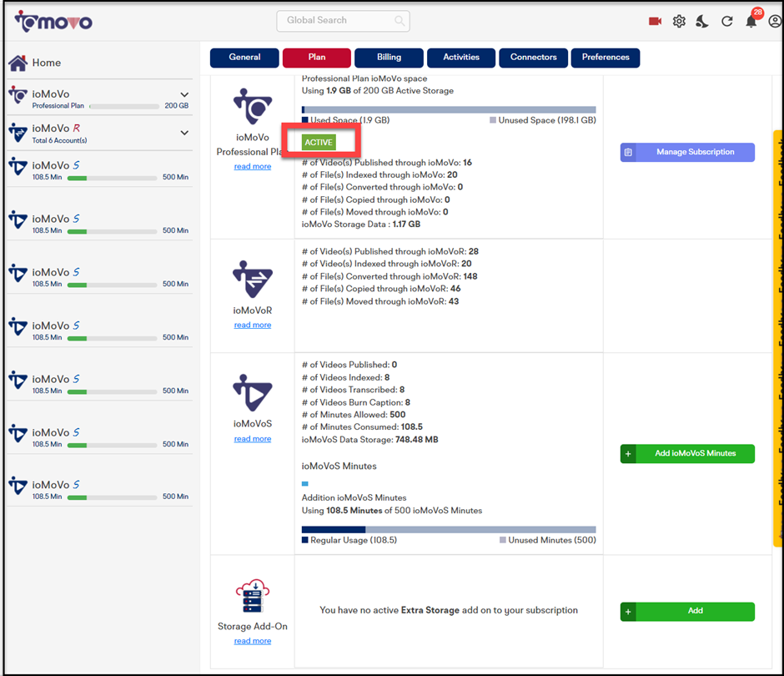
Task: Click the Home sidebar label
Action: 47,63
